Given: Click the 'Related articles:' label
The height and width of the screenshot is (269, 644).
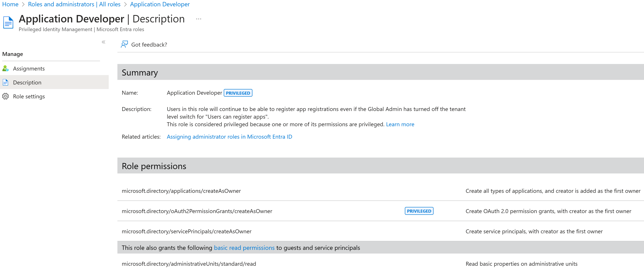Looking at the screenshot, I should tap(141, 137).
